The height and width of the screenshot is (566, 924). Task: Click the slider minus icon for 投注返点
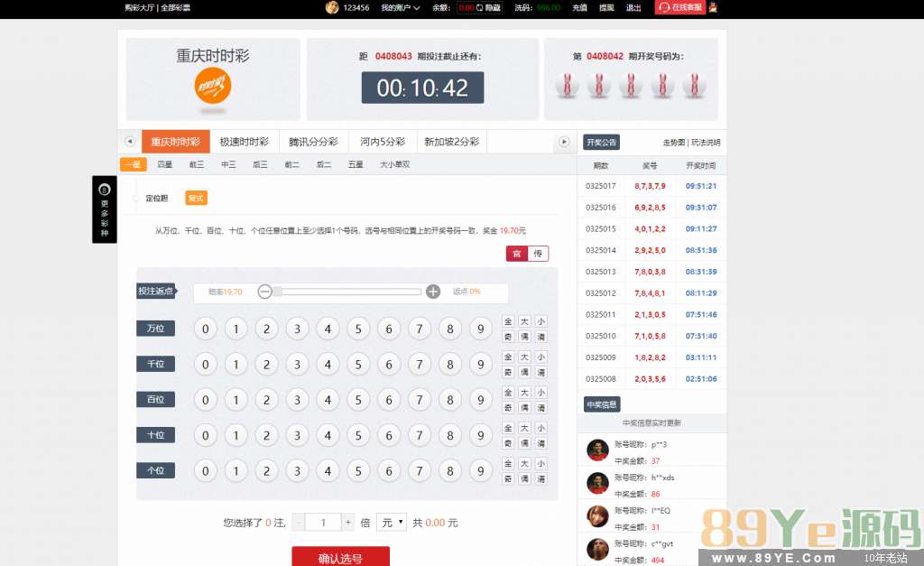click(264, 292)
